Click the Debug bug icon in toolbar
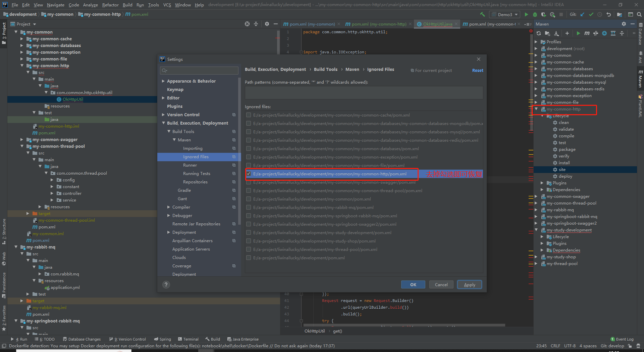Viewport: 644px width, 352px height. click(x=535, y=14)
